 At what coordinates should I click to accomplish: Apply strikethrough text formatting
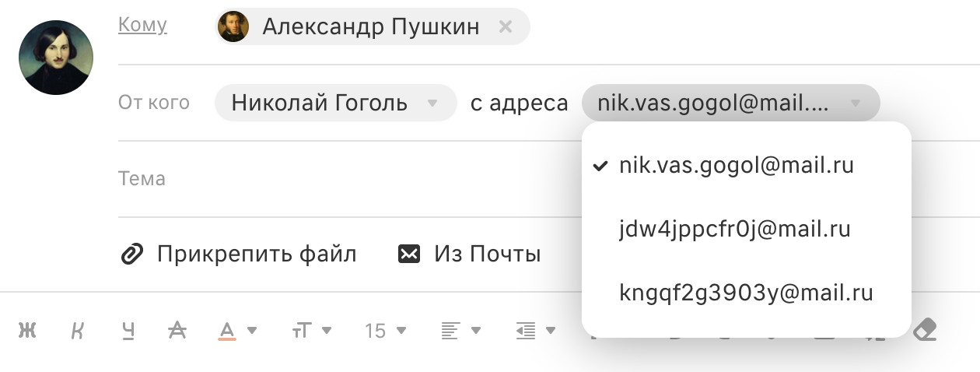point(177,331)
